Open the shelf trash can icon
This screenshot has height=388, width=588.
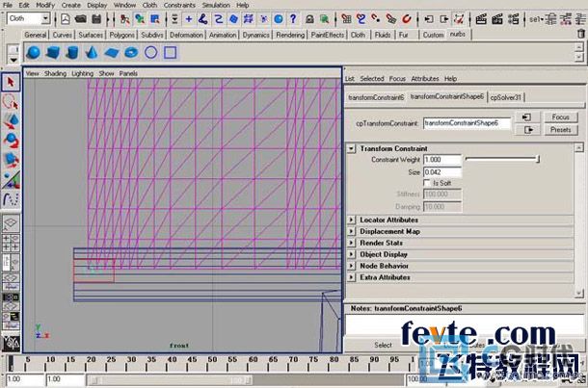[x=581, y=34]
